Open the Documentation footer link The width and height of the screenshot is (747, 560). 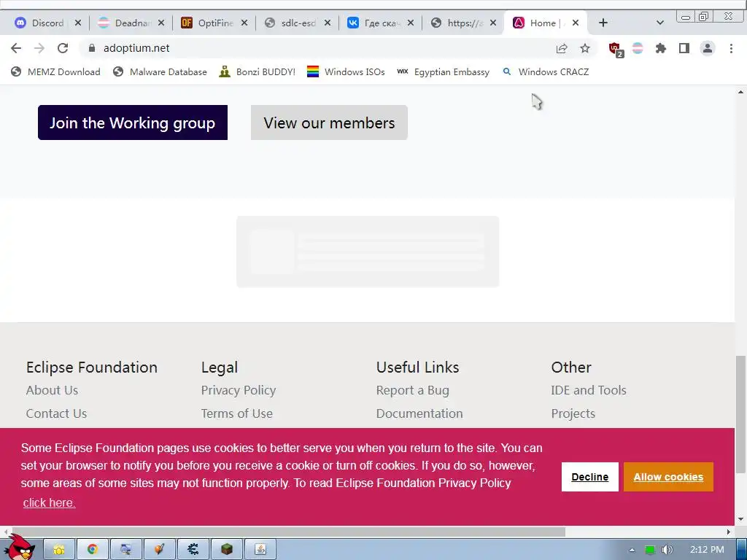click(x=419, y=413)
